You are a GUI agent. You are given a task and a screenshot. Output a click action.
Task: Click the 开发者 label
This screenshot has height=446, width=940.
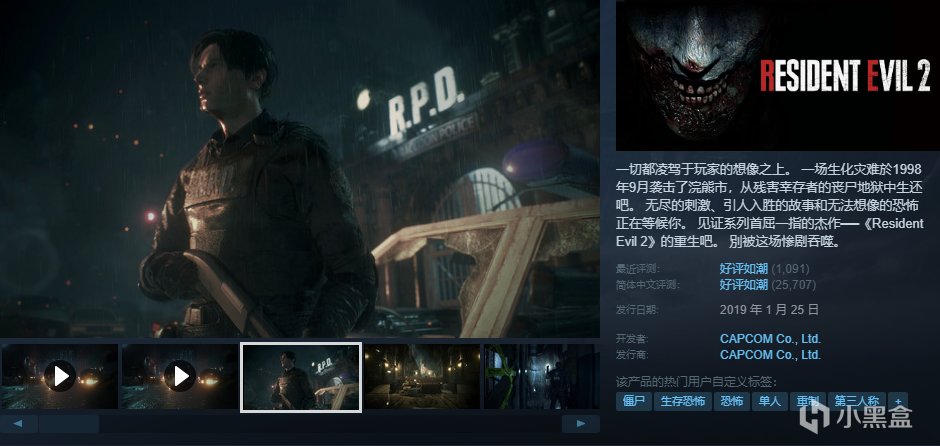(x=632, y=339)
